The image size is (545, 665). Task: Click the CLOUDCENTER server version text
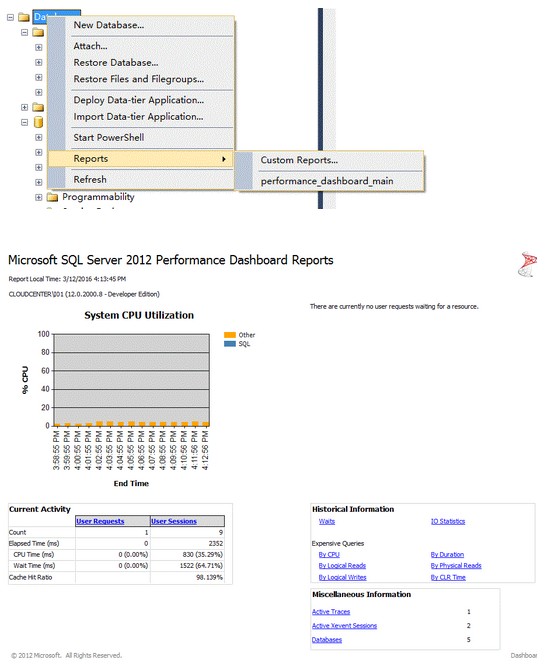coord(84,294)
